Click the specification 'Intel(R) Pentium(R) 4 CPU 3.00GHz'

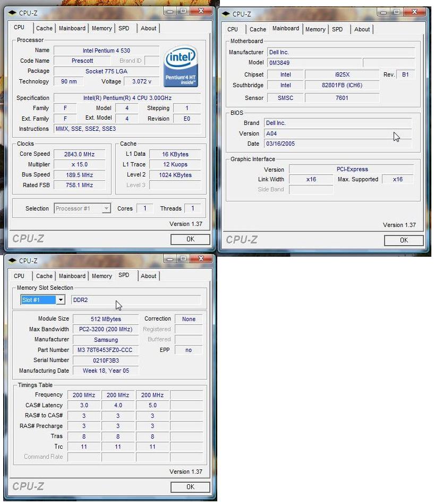[127, 98]
